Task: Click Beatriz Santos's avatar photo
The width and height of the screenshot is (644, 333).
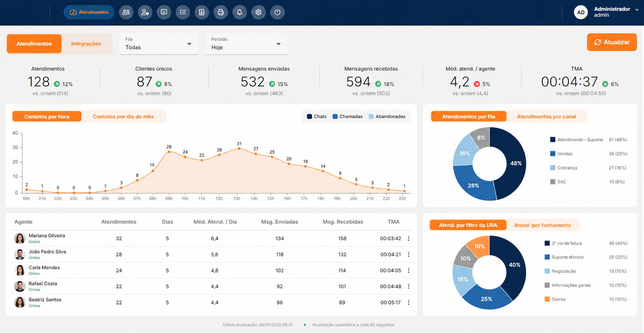Action: coord(20,302)
